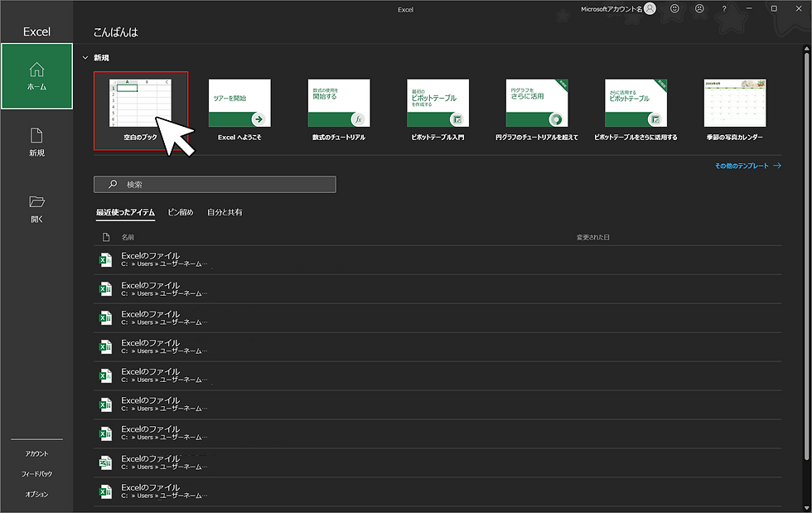Viewport: 812px width, 513px height.
Task: Open 円グラフのチュートリアルを超えて template
Action: 537,110
